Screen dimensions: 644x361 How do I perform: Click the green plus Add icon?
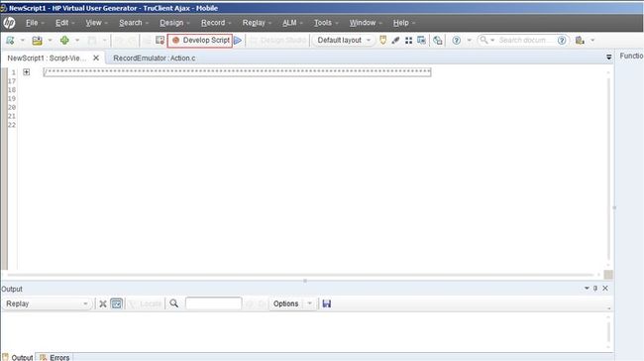point(64,41)
